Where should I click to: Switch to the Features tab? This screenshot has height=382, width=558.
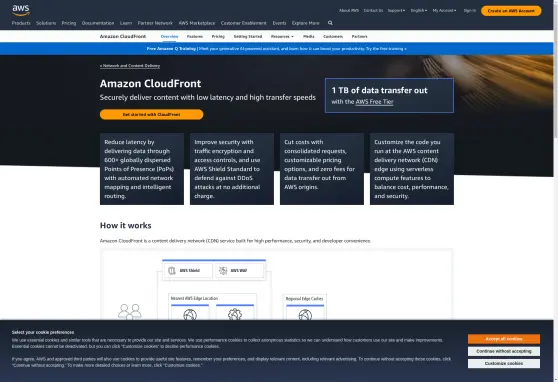tap(195, 36)
